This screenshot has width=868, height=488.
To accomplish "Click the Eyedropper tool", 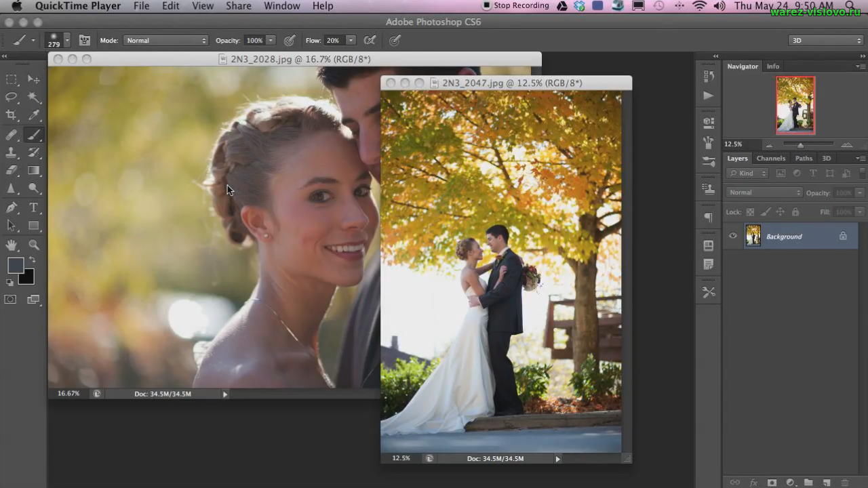I will [33, 115].
